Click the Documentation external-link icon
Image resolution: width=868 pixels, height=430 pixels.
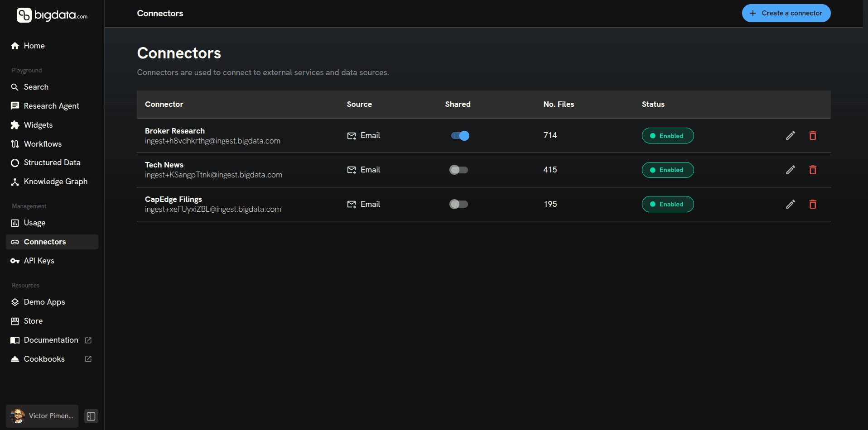click(x=88, y=340)
